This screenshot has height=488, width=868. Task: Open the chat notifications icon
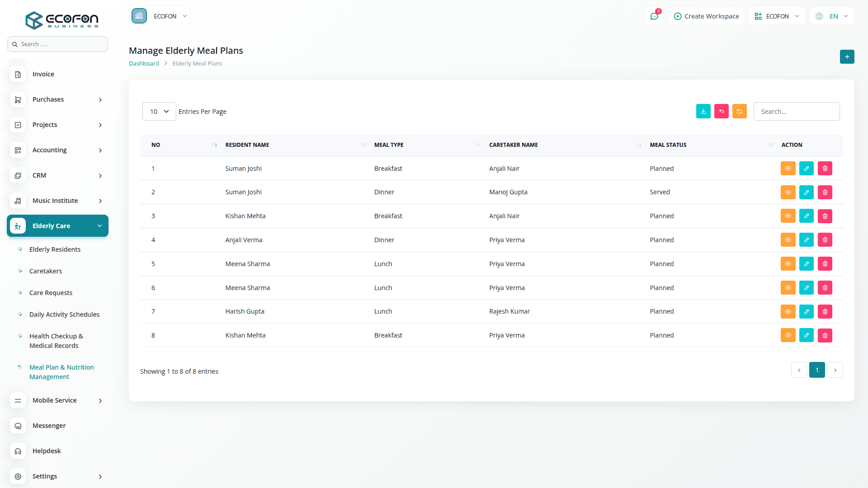point(654,16)
